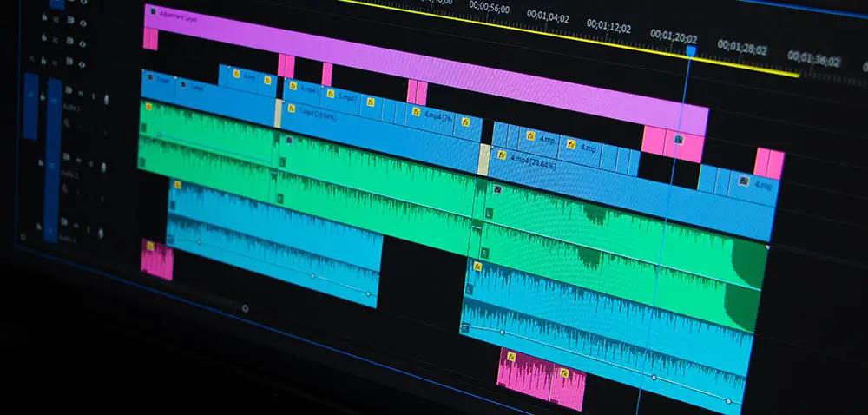868x415 pixels.
Task: Click the first fx badge on bottom pink audio clips
Action: click(511, 357)
